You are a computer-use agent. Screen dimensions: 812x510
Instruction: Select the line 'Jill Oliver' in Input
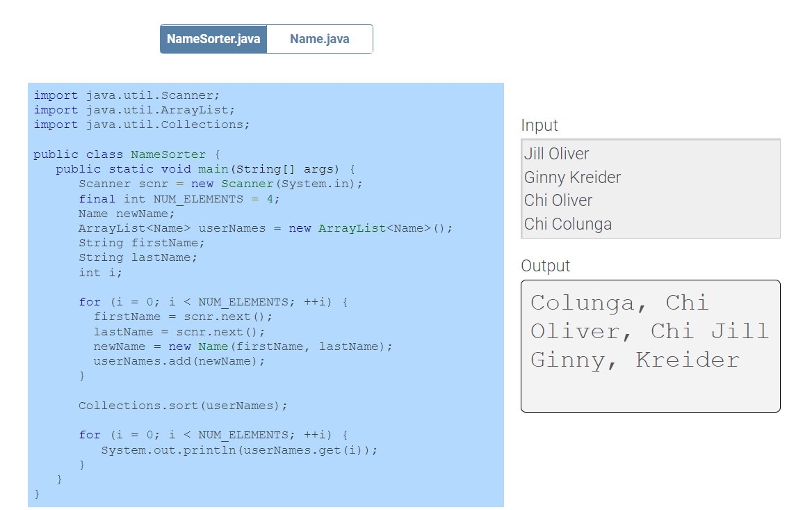(x=556, y=153)
